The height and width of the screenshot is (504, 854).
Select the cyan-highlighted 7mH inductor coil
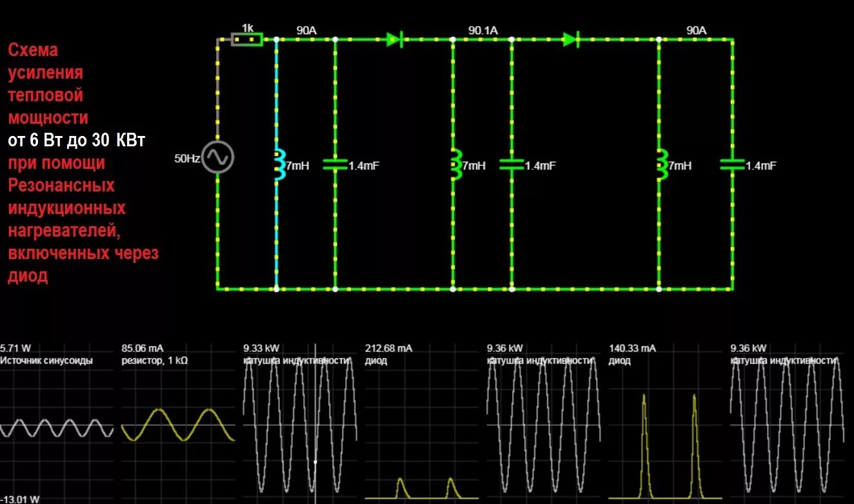[279, 165]
